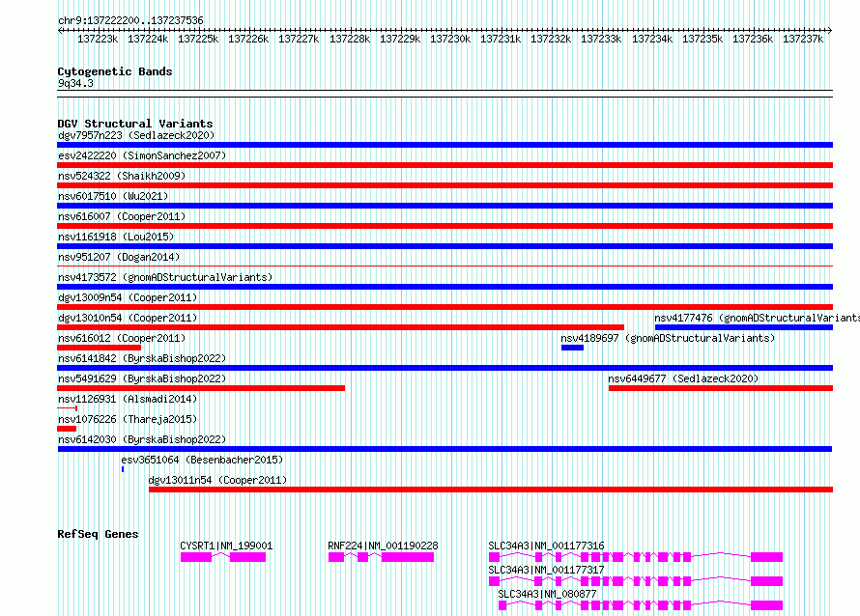The image size is (860, 616).
Task: Click the chr9:137222200..137237536 coordinates text
Action: coord(130,20)
